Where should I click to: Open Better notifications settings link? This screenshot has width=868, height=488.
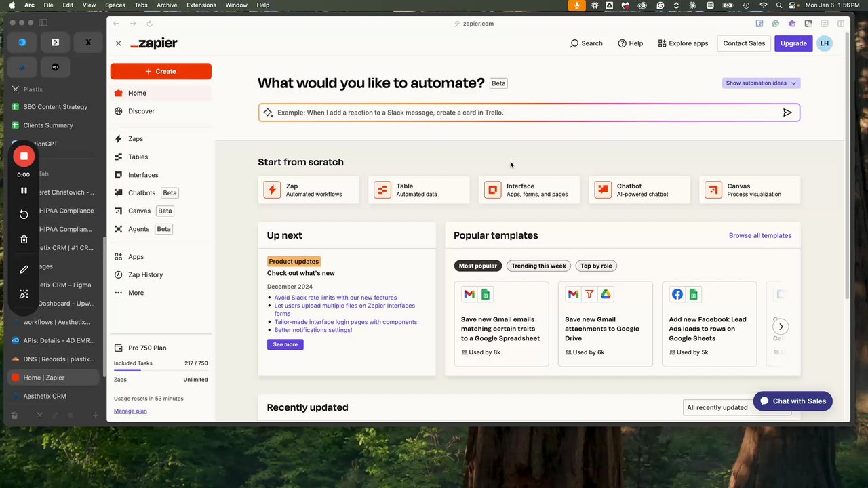(313, 330)
